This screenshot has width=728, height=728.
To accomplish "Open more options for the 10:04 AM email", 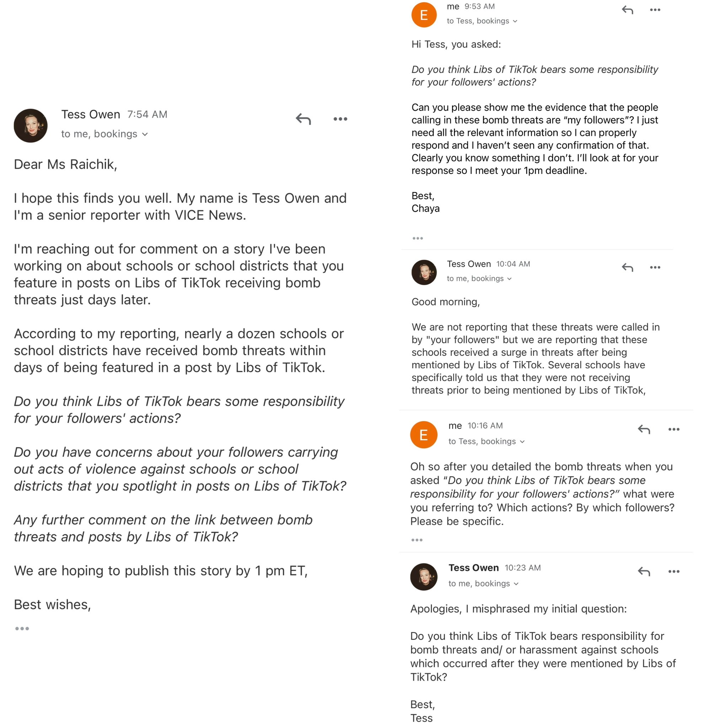I will point(655,268).
